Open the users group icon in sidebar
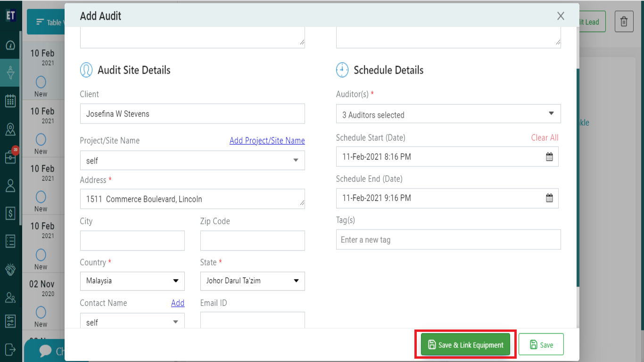This screenshot has width=644, height=362. [10, 297]
